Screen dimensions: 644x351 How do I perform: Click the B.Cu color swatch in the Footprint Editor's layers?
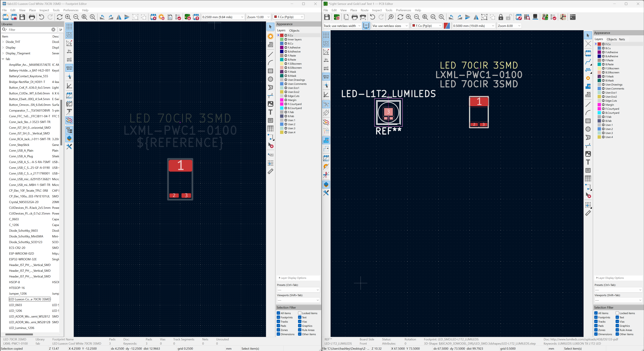tap(282, 44)
